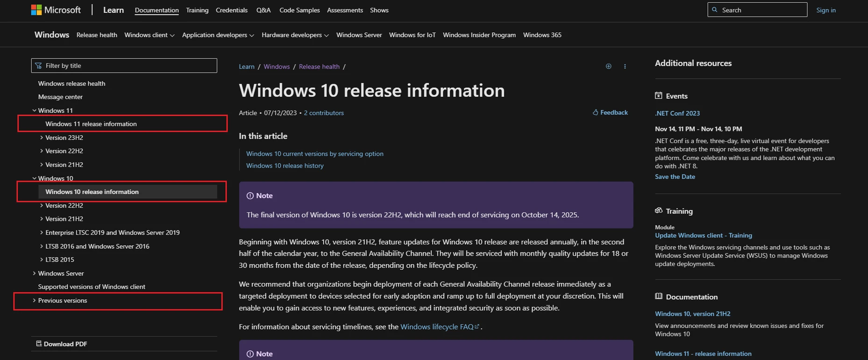The image size is (868, 360).
Task: Click external link icon after Windows lifecycle FAQ
Action: 477,327
